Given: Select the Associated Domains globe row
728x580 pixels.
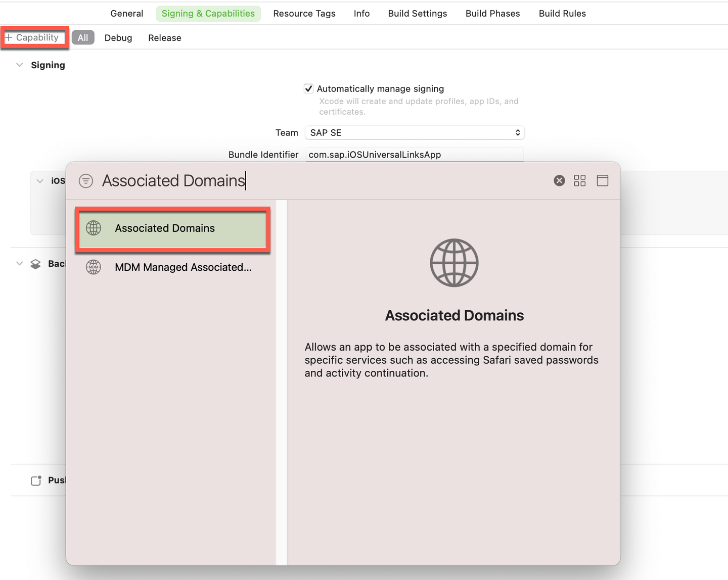Looking at the screenshot, I should pos(172,228).
